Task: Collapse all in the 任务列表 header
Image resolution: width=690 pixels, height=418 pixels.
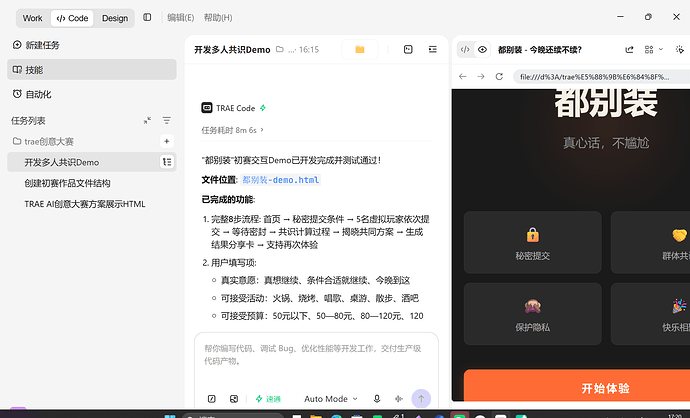Action: coord(147,120)
